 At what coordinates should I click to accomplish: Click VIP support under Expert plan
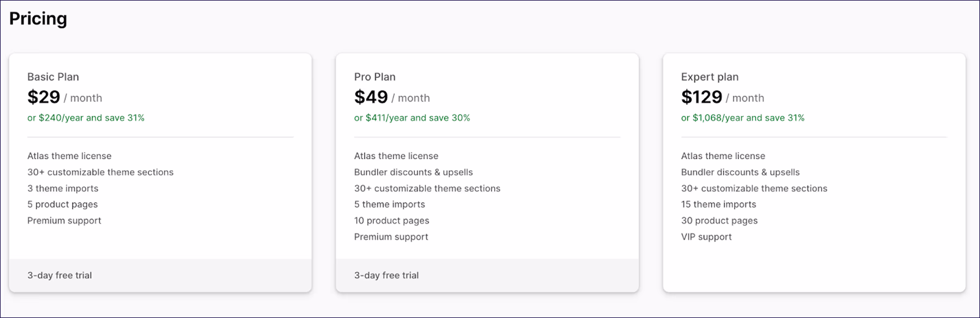point(706,237)
